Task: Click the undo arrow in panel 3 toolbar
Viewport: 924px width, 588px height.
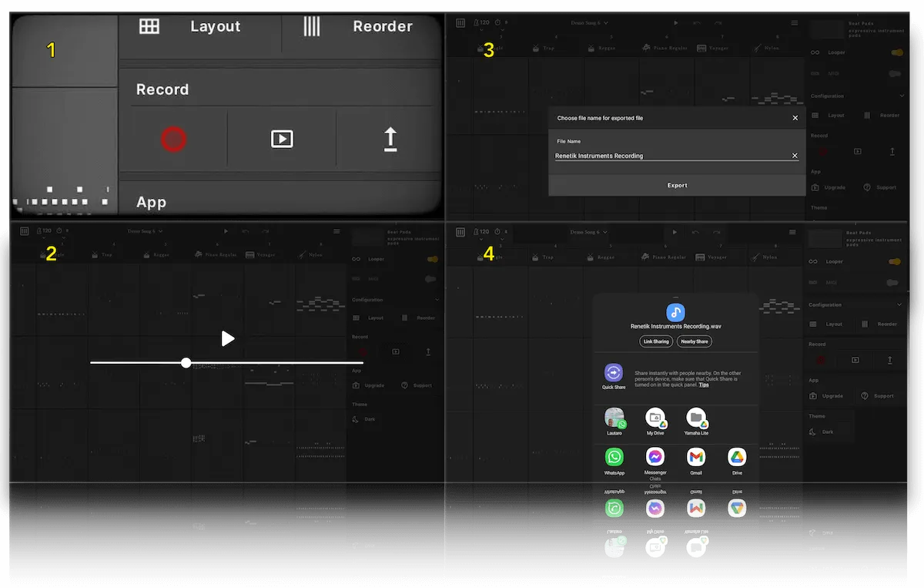Action: pyautogui.click(x=696, y=23)
